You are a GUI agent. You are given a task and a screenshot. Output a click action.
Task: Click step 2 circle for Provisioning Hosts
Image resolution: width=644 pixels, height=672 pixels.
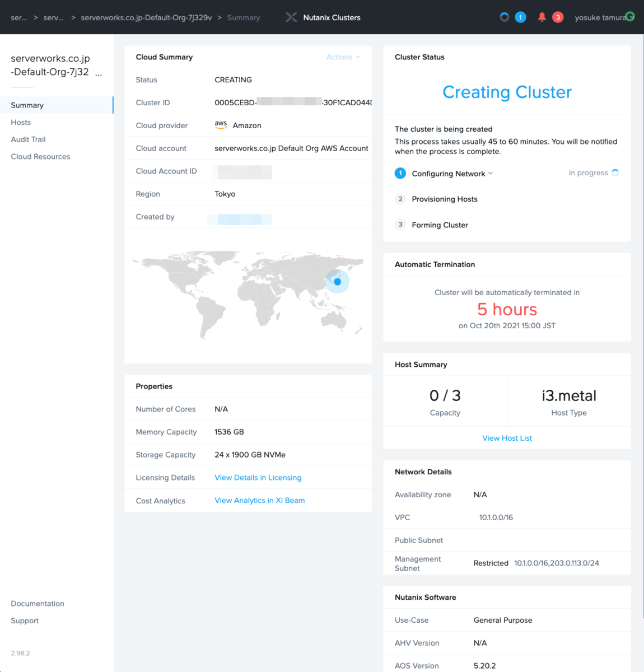click(400, 199)
